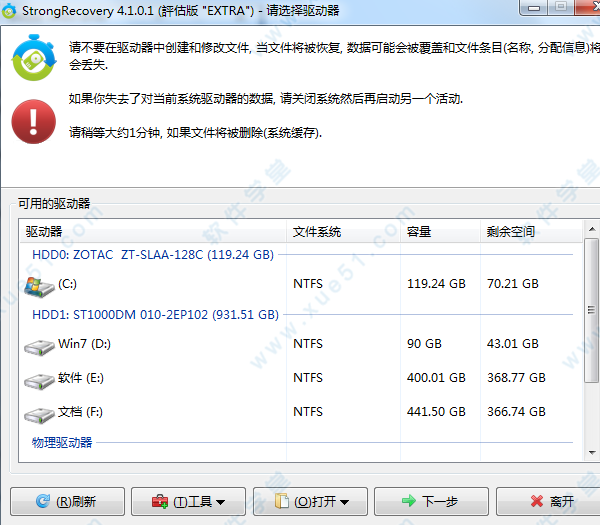Expand the 打开 open dropdown

(x=310, y=501)
